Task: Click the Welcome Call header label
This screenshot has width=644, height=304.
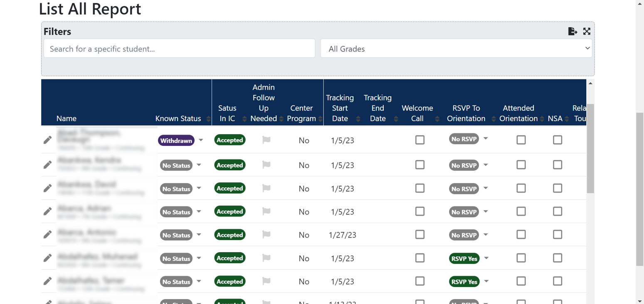Action: [417, 113]
